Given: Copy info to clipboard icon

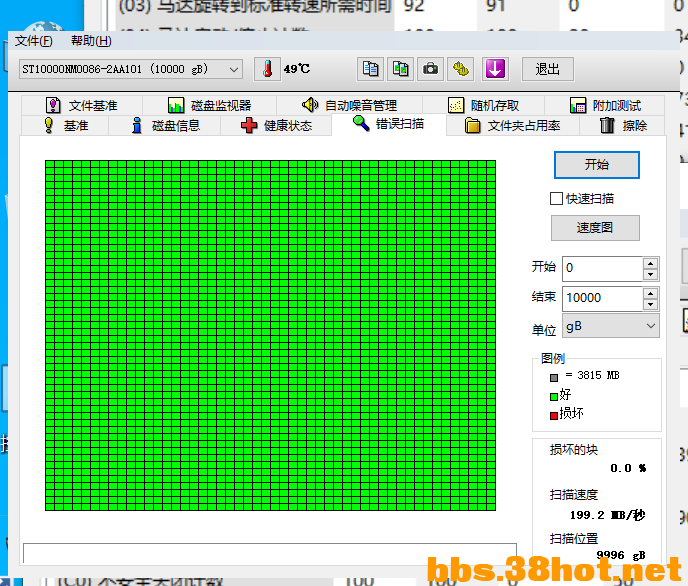Looking at the screenshot, I should pyautogui.click(x=370, y=69).
